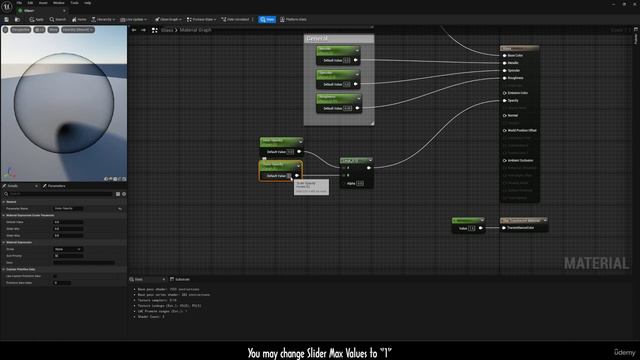Viewport: 640px width, 360px height.
Task: Collapse the Metallic parameter node arrow
Action: click(x=357, y=51)
